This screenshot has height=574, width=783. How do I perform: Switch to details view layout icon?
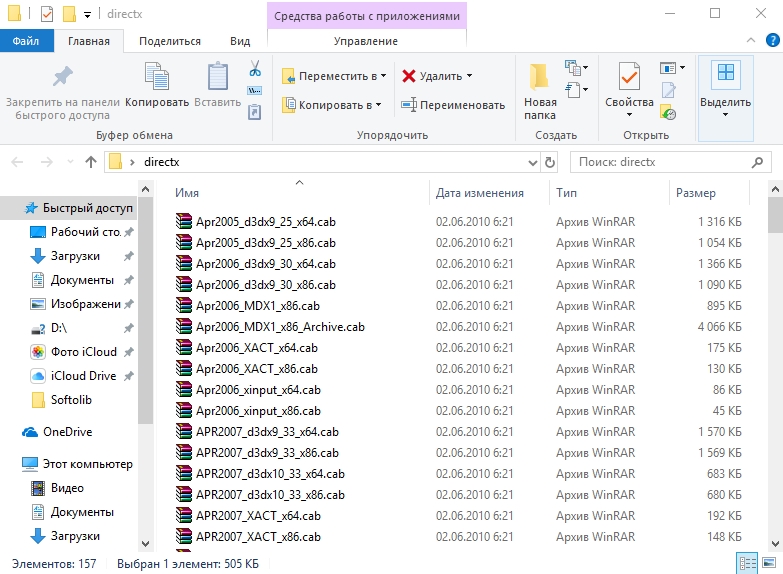pos(747,564)
